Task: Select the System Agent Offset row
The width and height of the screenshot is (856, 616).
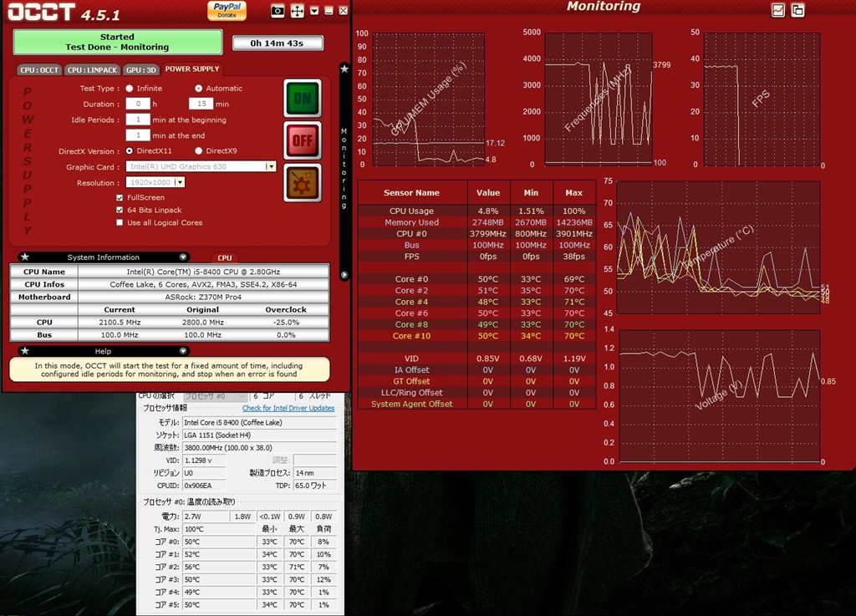Action: [x=476, y=405]
